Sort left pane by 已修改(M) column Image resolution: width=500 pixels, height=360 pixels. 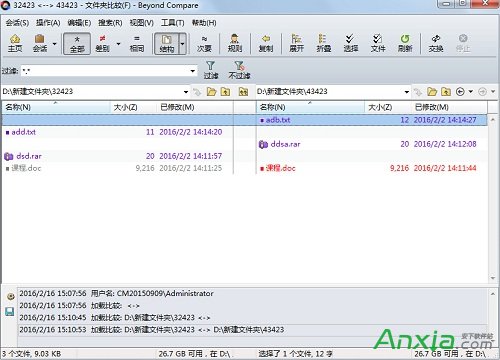point(195,107)
